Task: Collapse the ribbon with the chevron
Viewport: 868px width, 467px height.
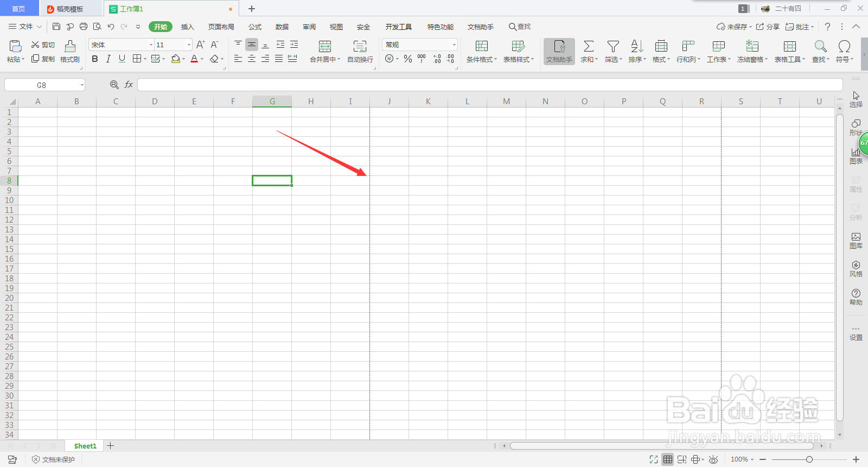Action: click(856, 27)
